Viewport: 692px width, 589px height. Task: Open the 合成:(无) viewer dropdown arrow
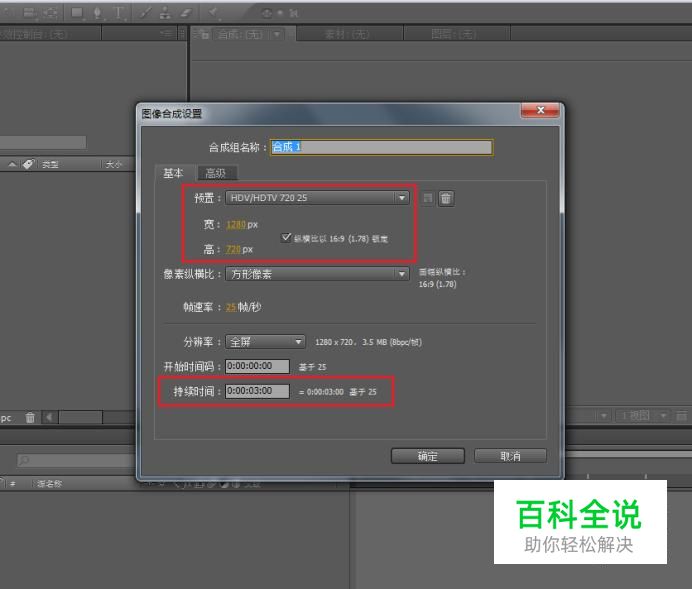277,34
